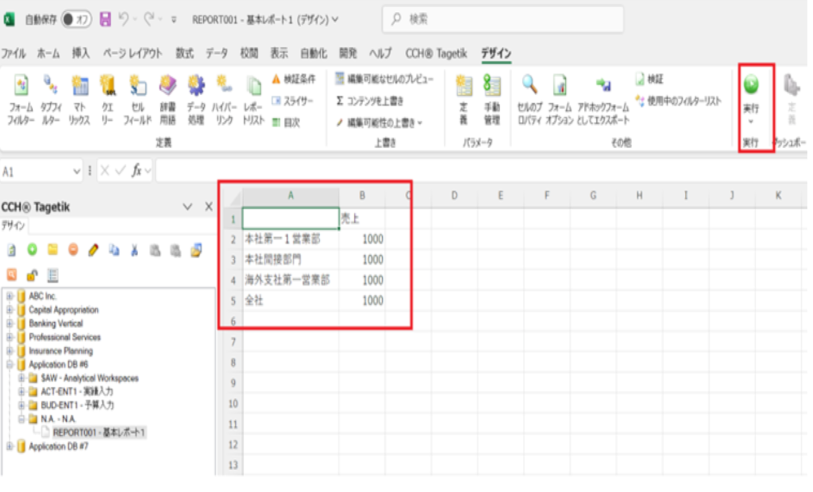This screenshot has width=813, height=492.
Task: Click the pencil edit icon in Tagetik pane
Action: [94, 251]
